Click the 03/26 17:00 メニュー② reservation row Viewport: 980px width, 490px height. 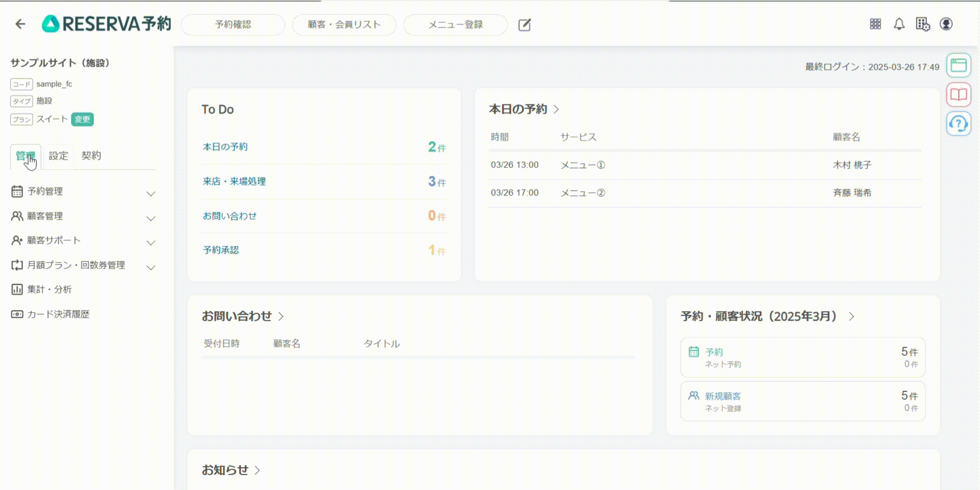(x=705, y=193)
